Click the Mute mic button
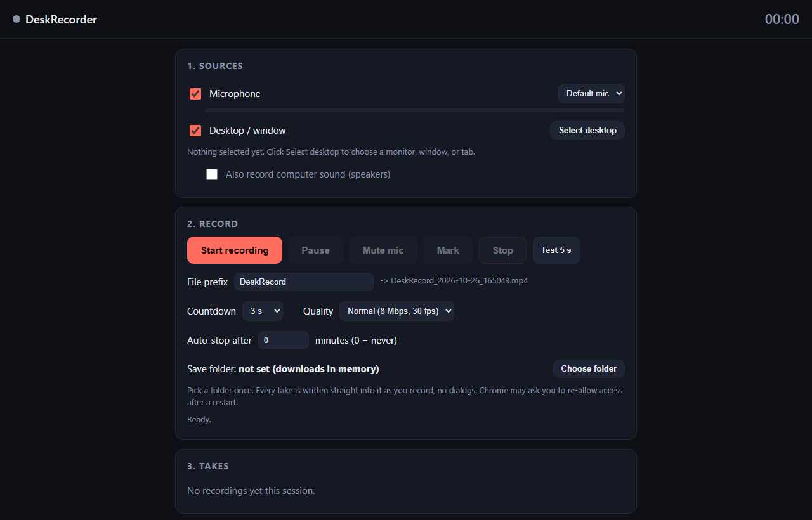Image resolution: width=812 pixels, height=520 pixels. click(383, 250)
